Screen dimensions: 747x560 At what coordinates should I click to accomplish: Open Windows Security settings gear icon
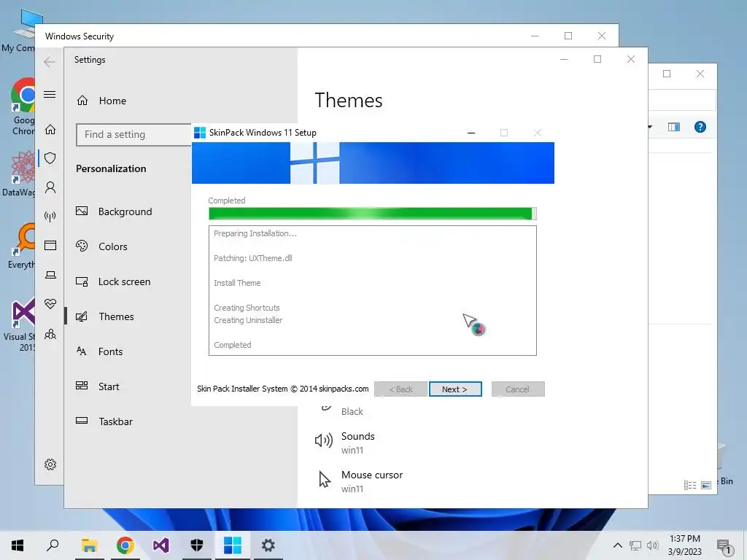(50, 464)
